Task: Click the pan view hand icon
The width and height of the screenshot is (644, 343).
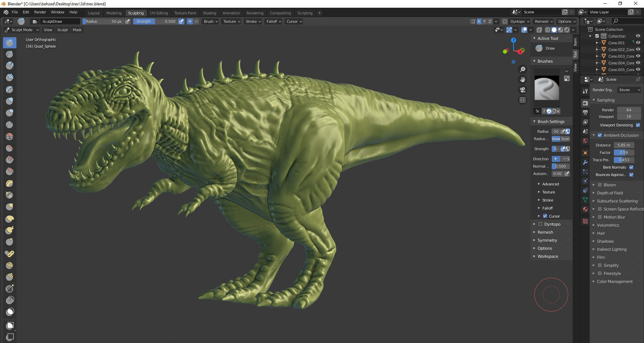Action: click(523, 79)
